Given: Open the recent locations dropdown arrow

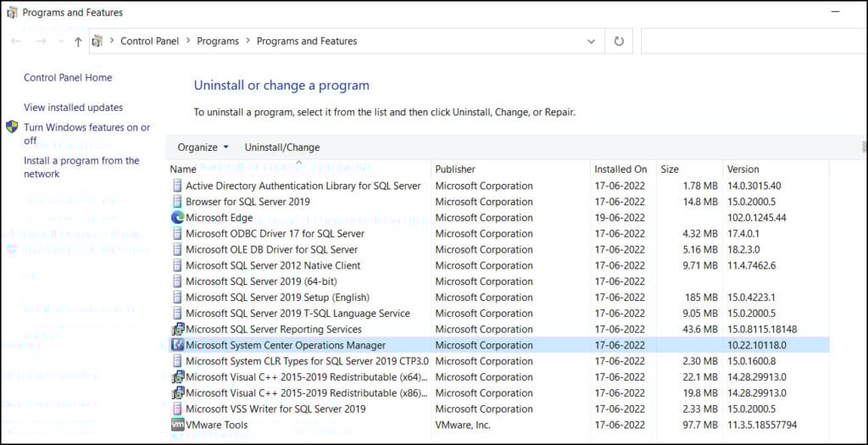Looking at the screenshot, I should [61, 42].
